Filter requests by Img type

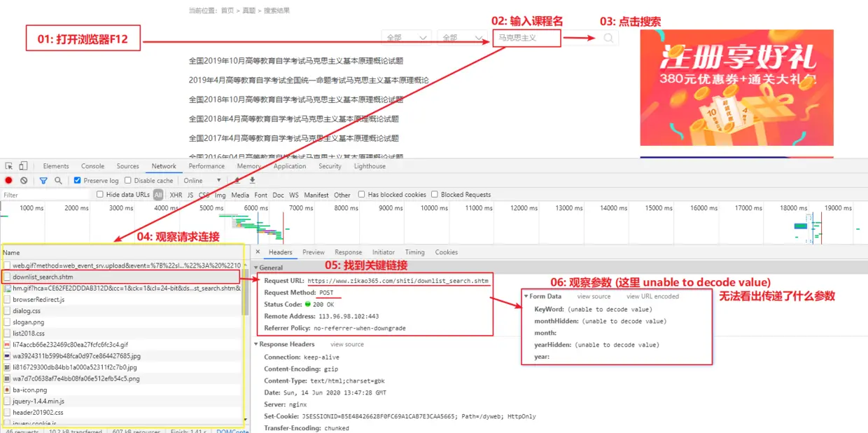coord(220,195)
